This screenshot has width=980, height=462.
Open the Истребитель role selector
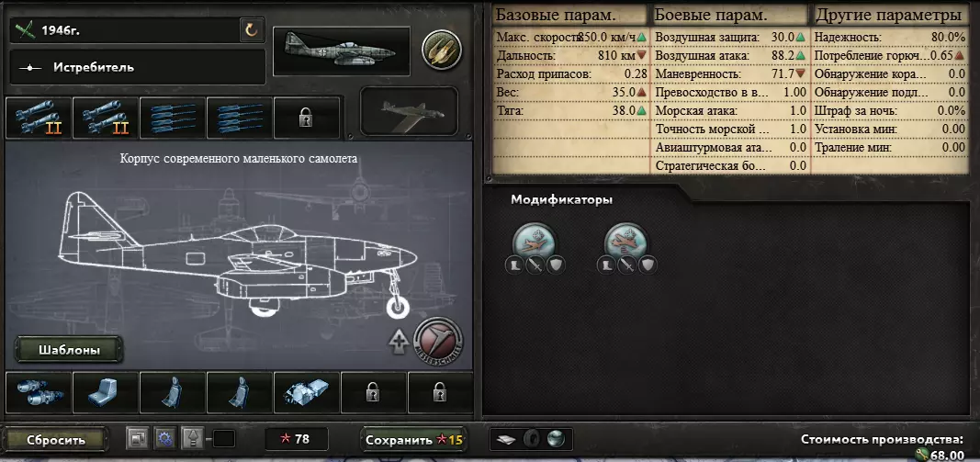(138, 67)
